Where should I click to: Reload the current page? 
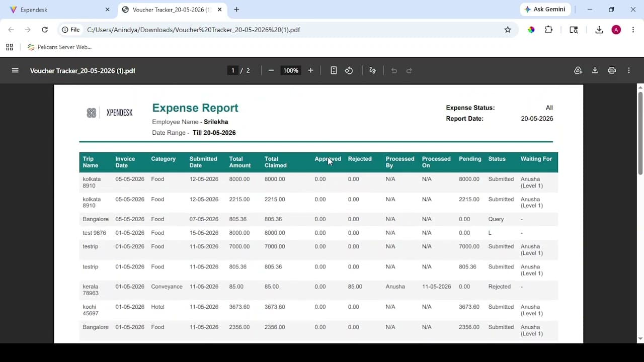pyautogui.click(x=45, y=30)
